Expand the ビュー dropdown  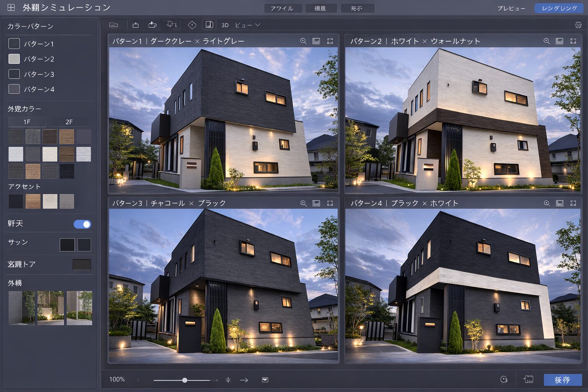247,25
